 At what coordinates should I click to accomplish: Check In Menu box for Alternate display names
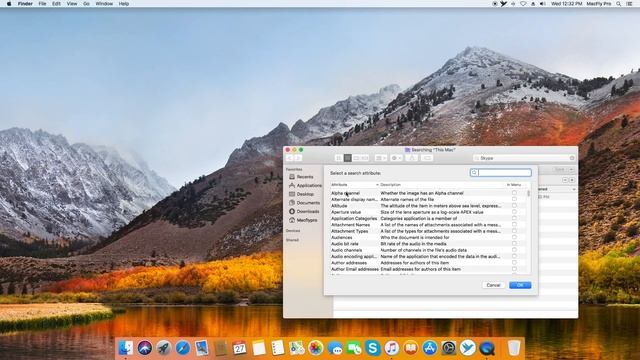(514, 199)
